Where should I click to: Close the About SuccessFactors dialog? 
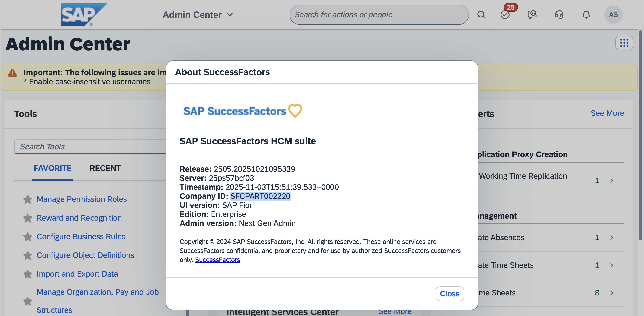tap(449, 293)
